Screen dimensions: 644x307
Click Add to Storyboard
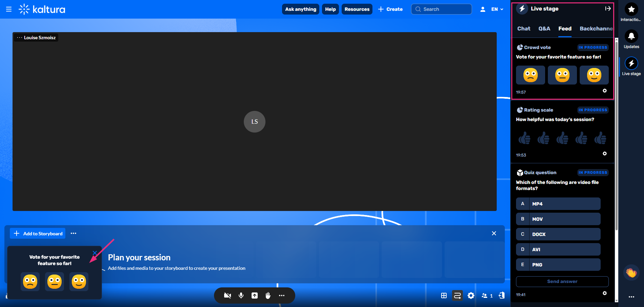click(x=38, y=234)
